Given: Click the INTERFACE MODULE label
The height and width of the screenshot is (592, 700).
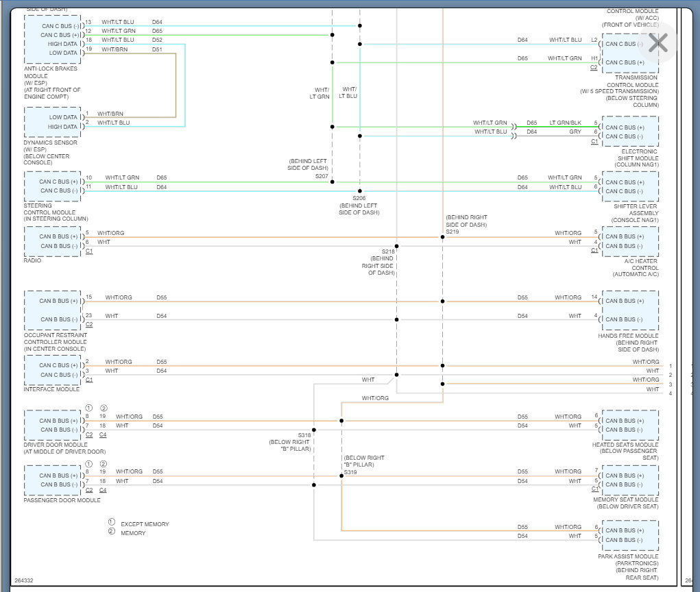Looking at the screenshot, I should 51,389.
